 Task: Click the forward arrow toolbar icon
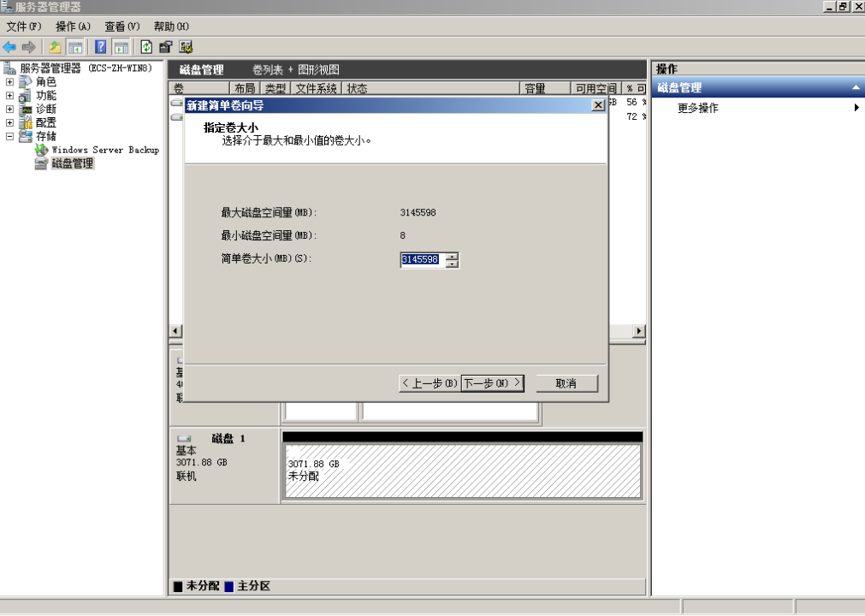29,47
